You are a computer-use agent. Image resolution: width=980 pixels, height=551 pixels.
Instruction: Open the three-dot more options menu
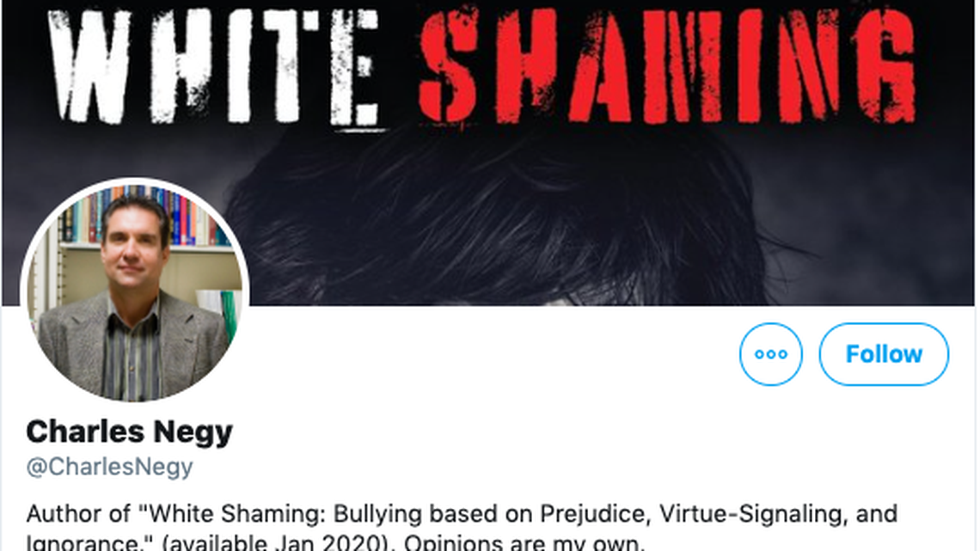(x=770, y=354)
